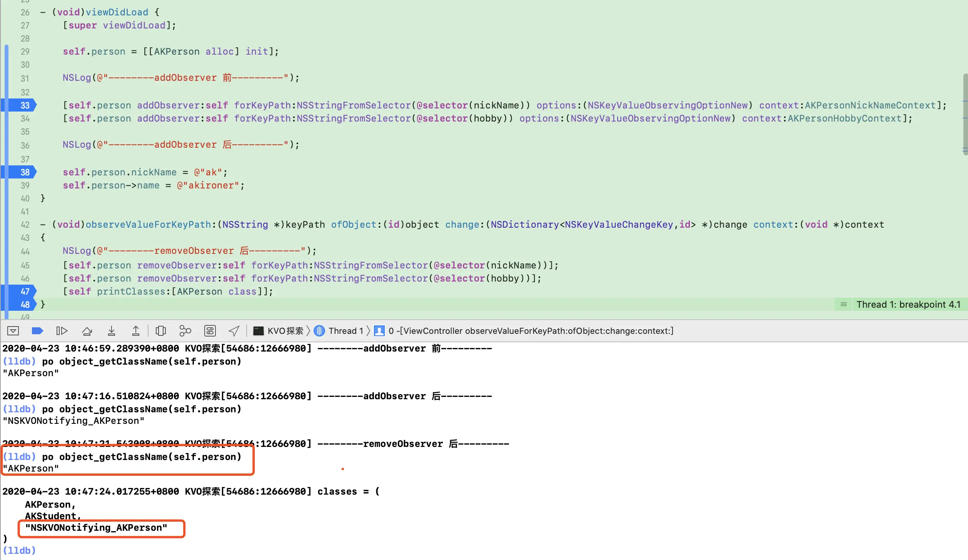Screen dimensions: 968x560
Task: Click the editor's vertical scrollbar
Action: (x=965, y=113)
